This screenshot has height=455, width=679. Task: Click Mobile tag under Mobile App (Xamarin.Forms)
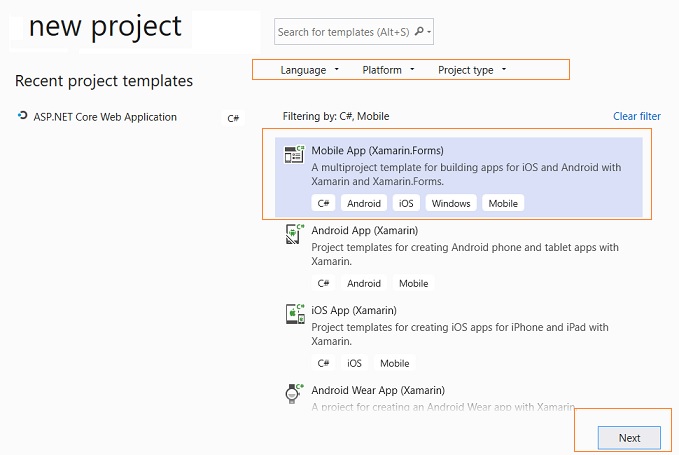point(503,203)
